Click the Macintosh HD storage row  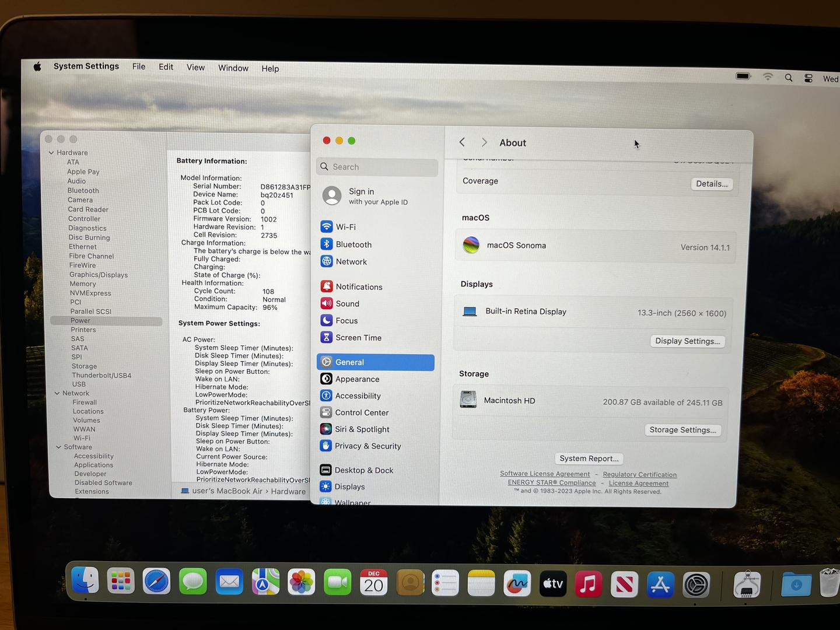coord(591,401)
